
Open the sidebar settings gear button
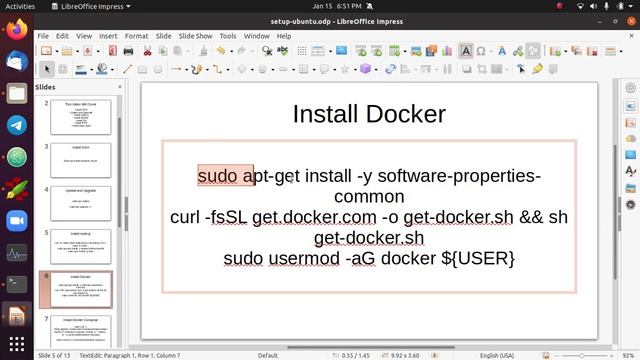[631, 88]
